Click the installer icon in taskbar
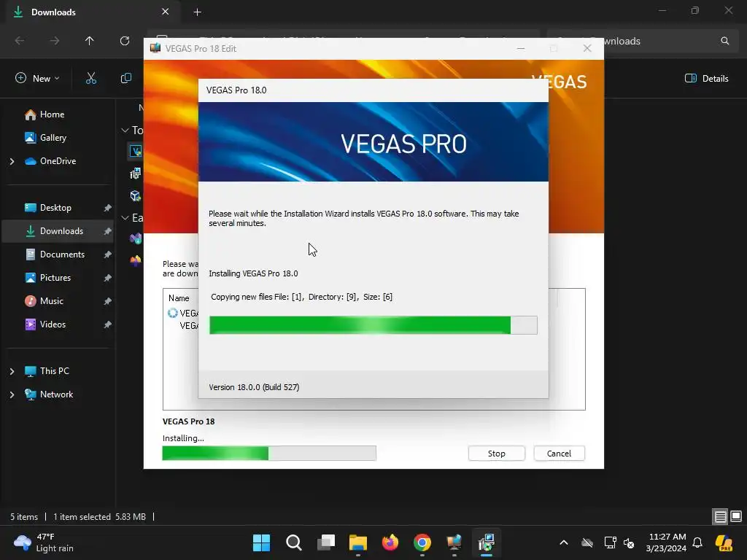747x560 pixels. (x=487, y=542)
